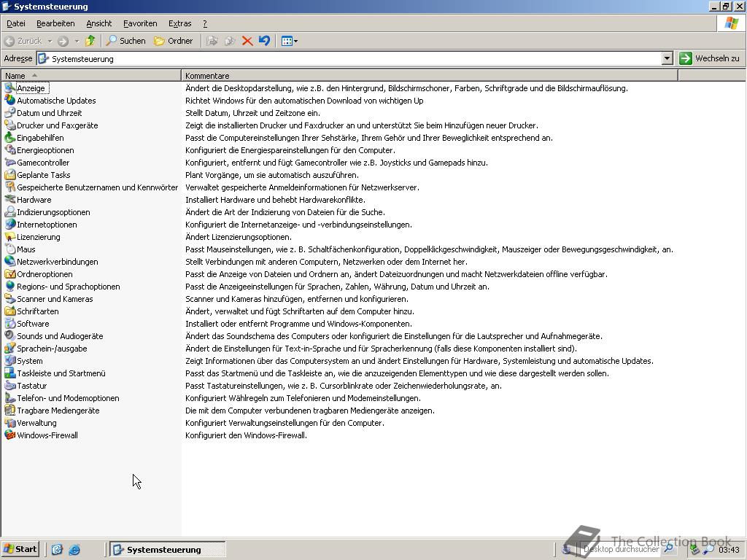747x560 pixels.
Task: Click the undo toolbar icon
Action: click(x=264, y=41)
